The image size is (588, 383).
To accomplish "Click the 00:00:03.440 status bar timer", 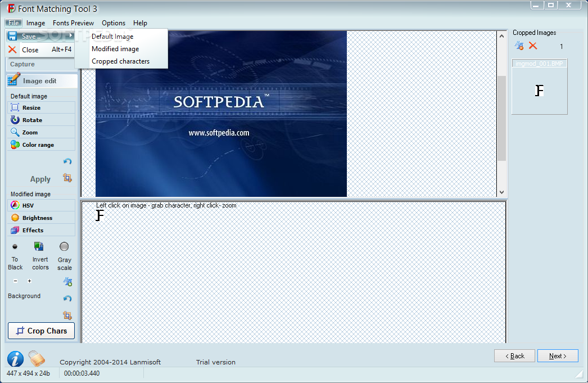I will (x=82, y=373).
